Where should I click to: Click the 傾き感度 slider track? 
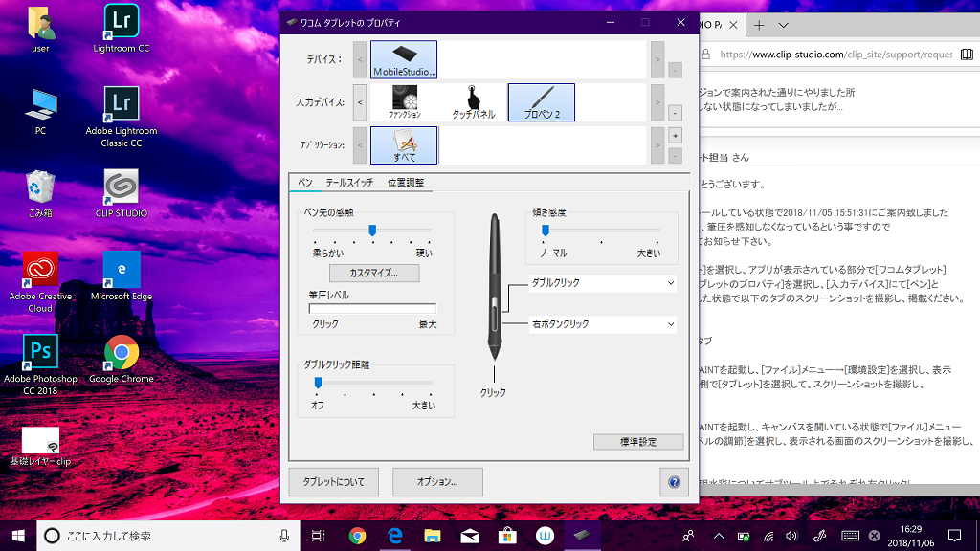click(x=603, y=231)
